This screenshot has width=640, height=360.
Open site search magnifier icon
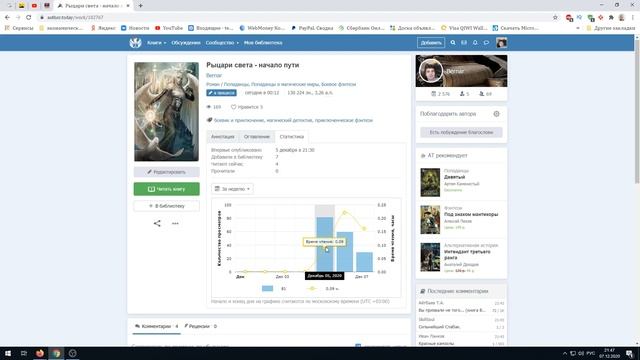click(x=453, y=42)
